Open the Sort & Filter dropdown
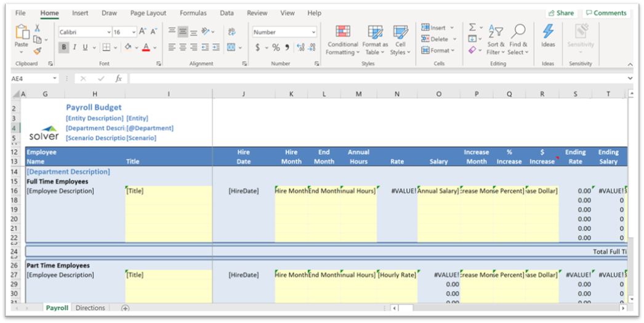The width and height of the screenshot is (644, 323). [496, 40]
